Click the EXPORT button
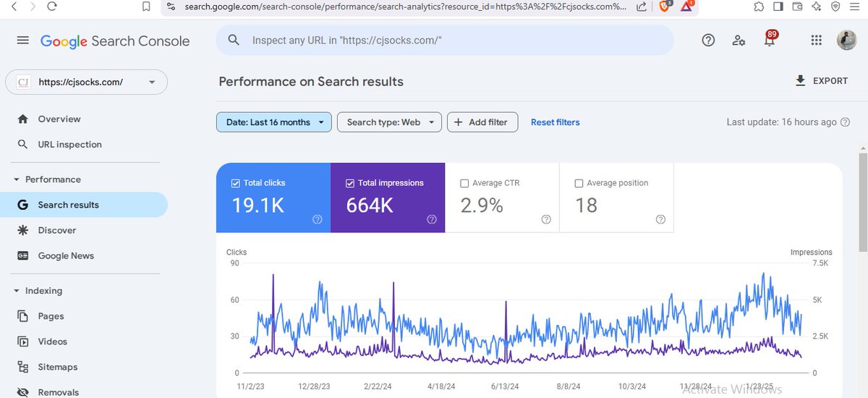The height and width of the screenshot is (398, 868). click(821, 80)
